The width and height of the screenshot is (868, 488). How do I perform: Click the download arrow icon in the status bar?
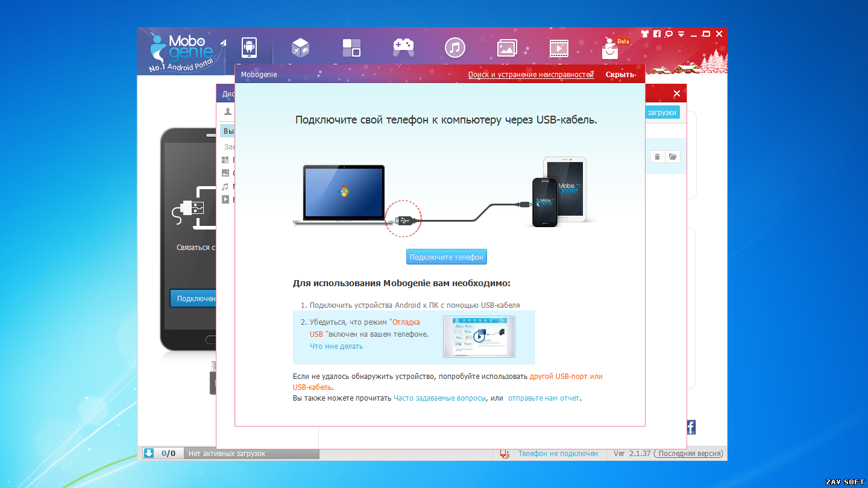pos(149,453)
